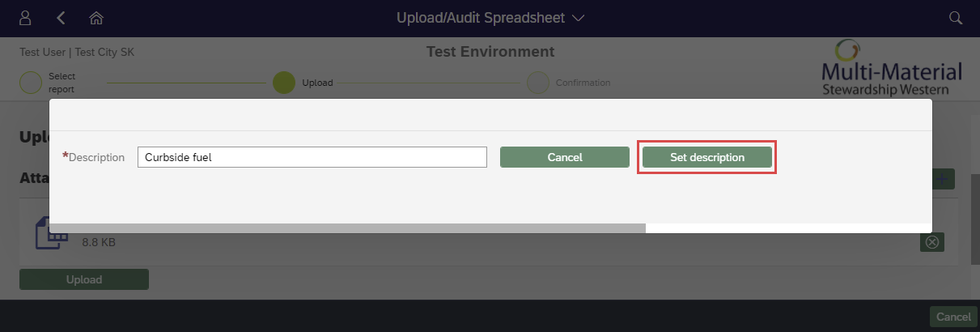
Task: Open the user profile icon
Action: (x=25, y=18)
